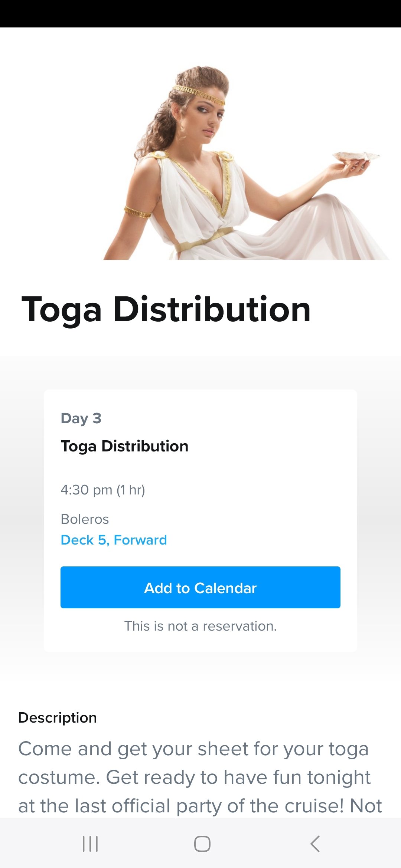Tap the 'This is not a reservation' note
The image size is (401, 868).
200,626
